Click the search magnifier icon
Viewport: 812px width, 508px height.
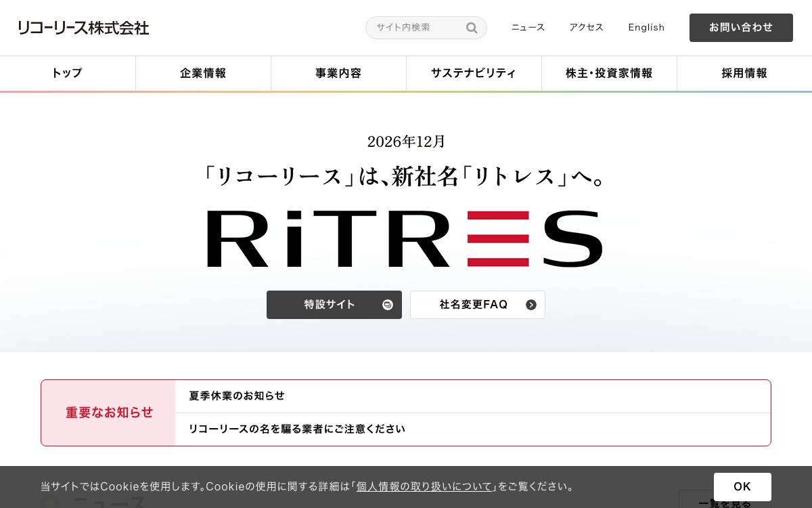pos(472,28)
